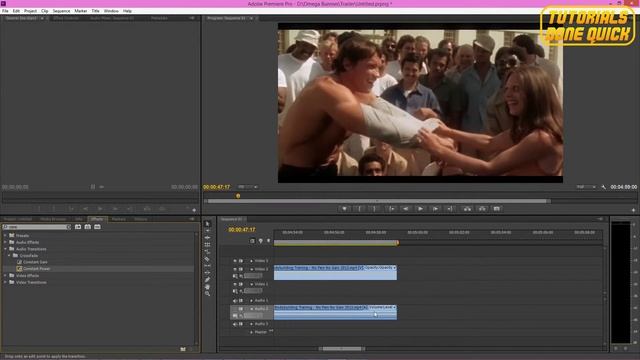640x360 pixels.
Task: Filter 32-bit color effects
Action: pos(87,227)
